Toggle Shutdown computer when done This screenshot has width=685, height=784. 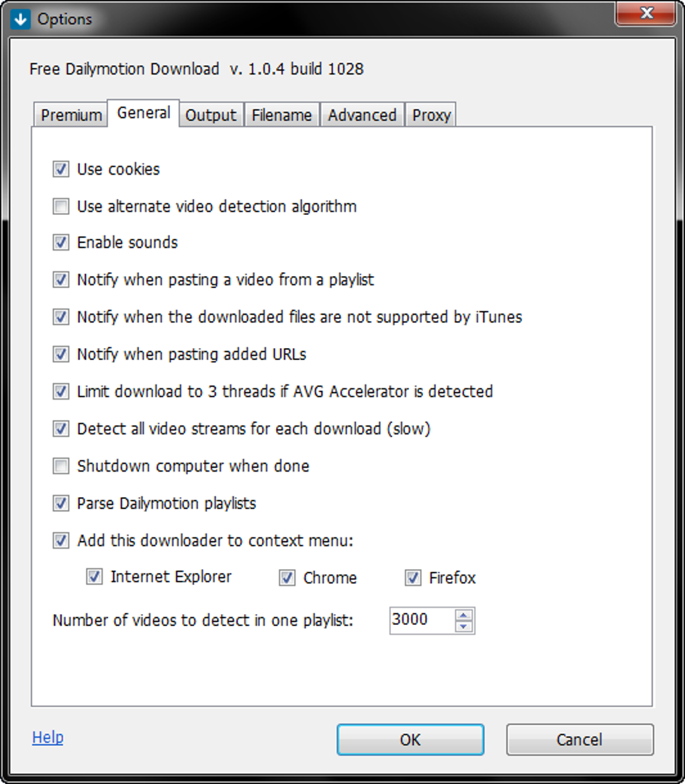pos(61,466)
